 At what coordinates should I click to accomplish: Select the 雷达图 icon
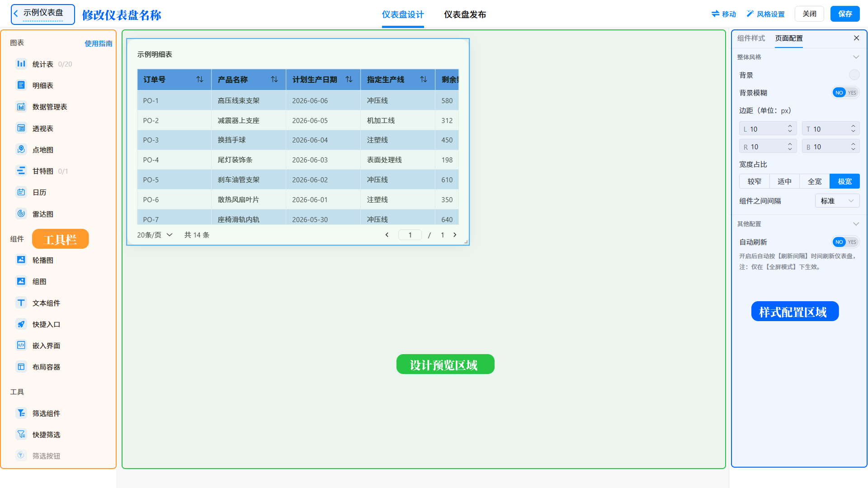[x=21, y=213]
